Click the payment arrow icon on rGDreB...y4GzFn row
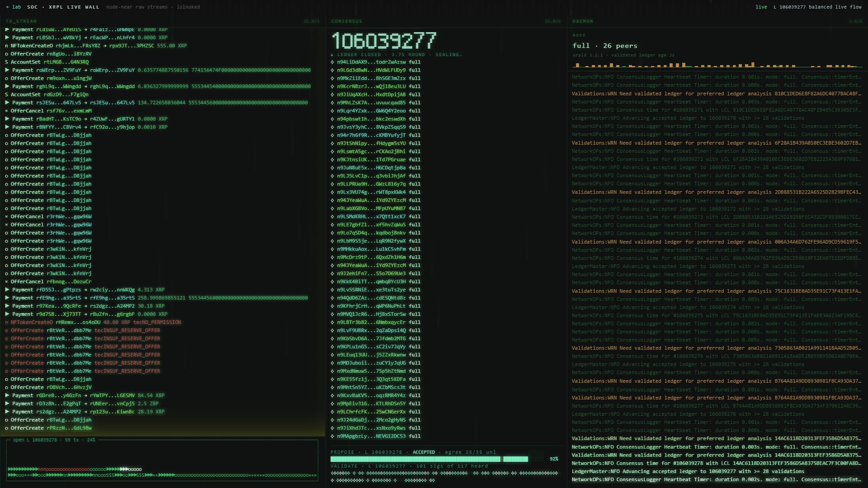 point(7,395)
